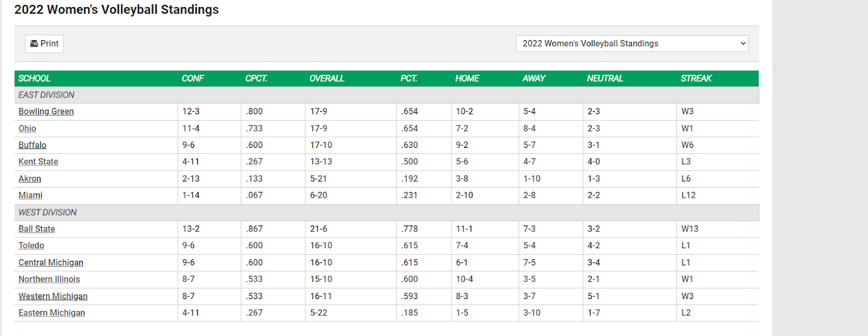Viewport: 868px width, 336px height.
Task: Click Central Michigan's 6-1 home record
Action: tap(462, 262)
